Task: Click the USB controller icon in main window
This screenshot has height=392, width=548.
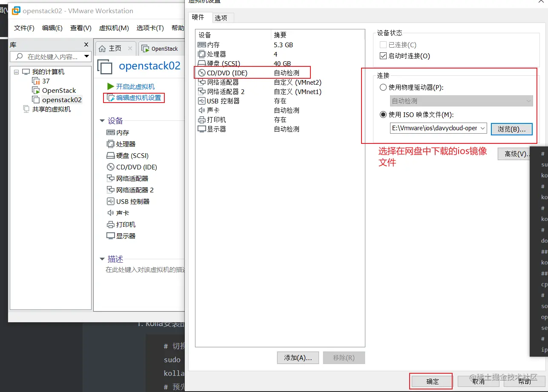Action: [x=110, y=201]
